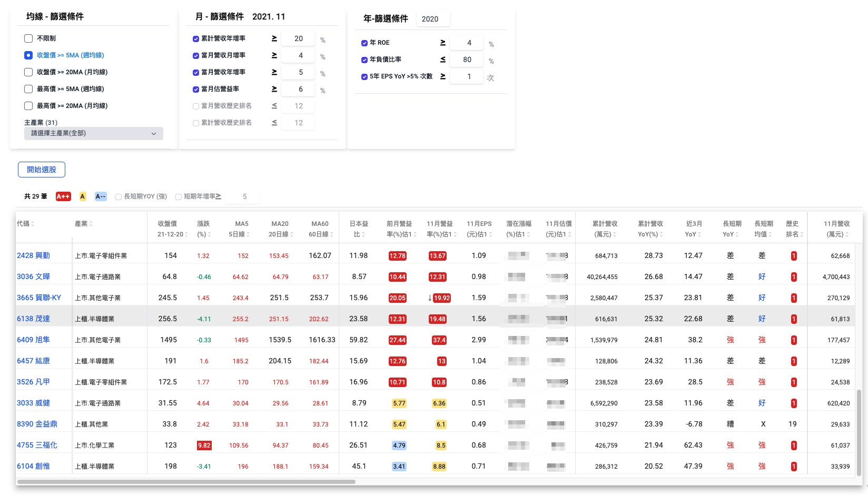Uncheck 當月營收月增率 checkbox

coord(196,56)
